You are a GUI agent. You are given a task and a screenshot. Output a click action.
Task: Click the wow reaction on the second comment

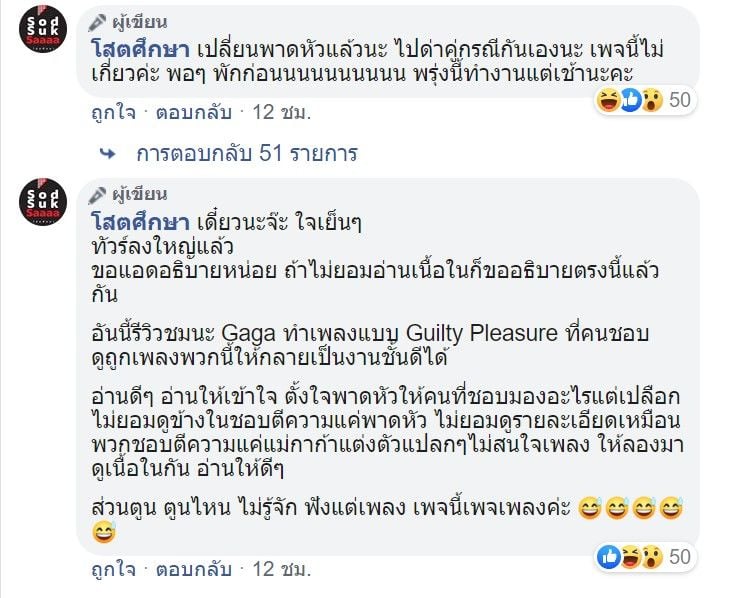(x=651, y=556)
